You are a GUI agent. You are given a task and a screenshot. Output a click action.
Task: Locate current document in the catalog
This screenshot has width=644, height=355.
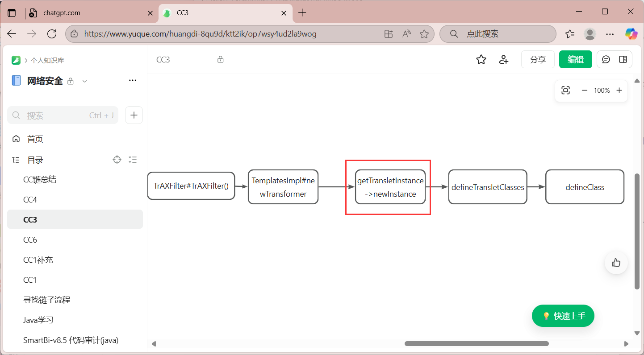pos(117,160)
